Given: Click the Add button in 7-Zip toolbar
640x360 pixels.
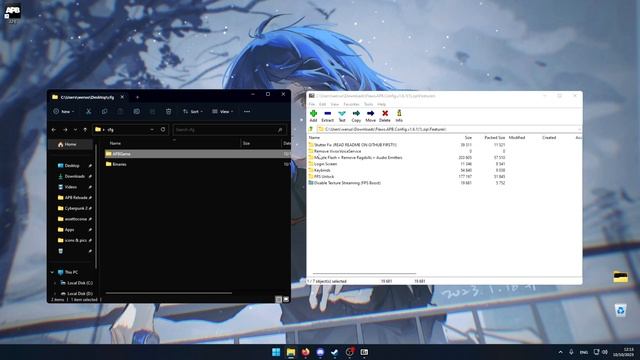Looking at the screenshot, I should 313,116.
